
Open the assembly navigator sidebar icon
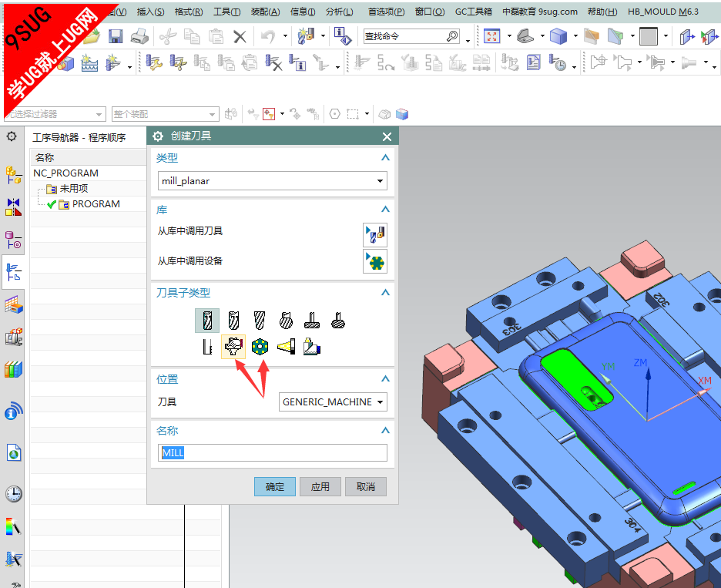14,175
